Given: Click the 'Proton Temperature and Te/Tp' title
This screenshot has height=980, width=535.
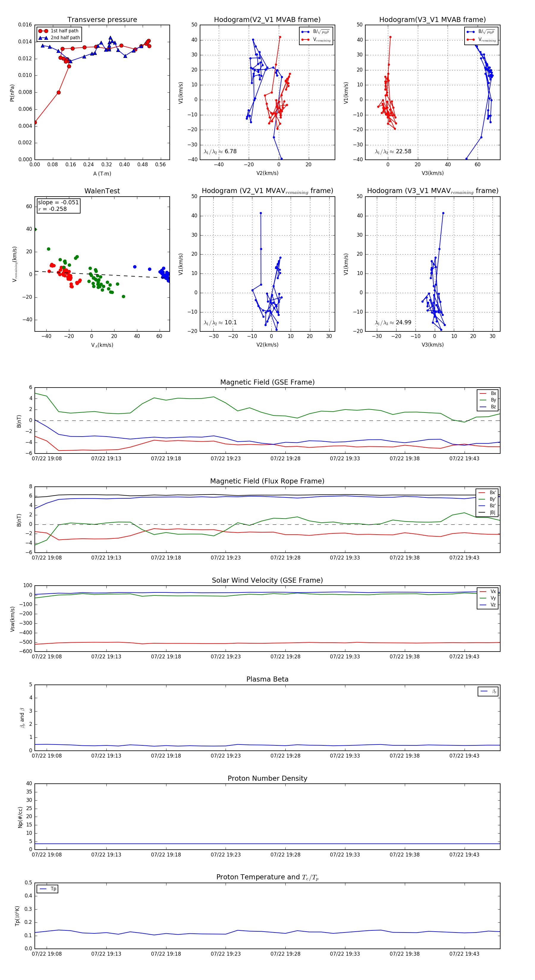Looking at the screenshot, I should tap(267, 877).
